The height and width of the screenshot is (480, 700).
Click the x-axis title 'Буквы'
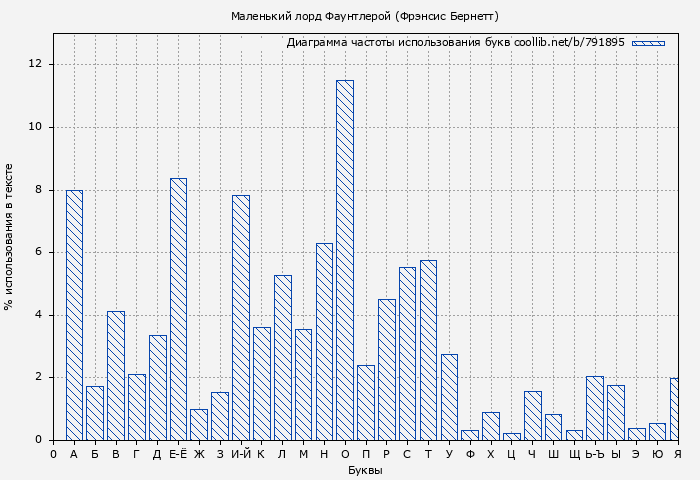[364, 470]
